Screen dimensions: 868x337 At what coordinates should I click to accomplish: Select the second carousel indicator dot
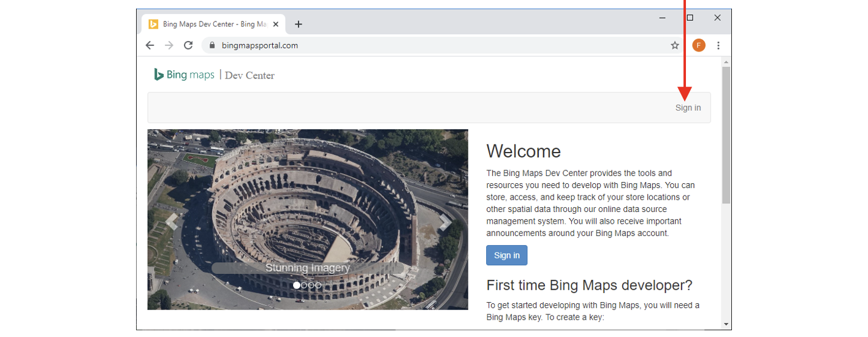coord(304,285)
